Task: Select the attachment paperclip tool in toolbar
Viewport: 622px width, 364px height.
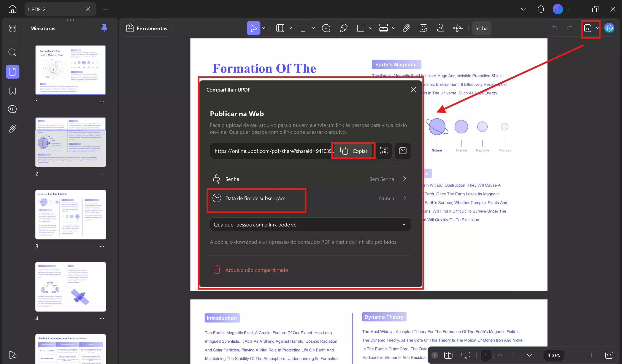Action: pos(406,28)
